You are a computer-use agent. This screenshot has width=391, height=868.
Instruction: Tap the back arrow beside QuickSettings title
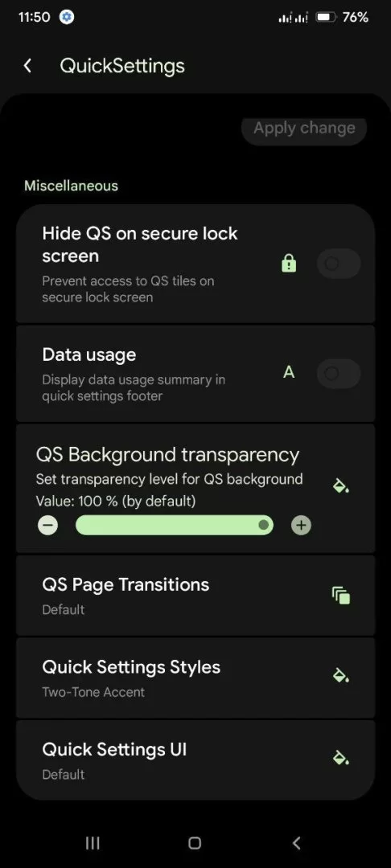(27, 66)
